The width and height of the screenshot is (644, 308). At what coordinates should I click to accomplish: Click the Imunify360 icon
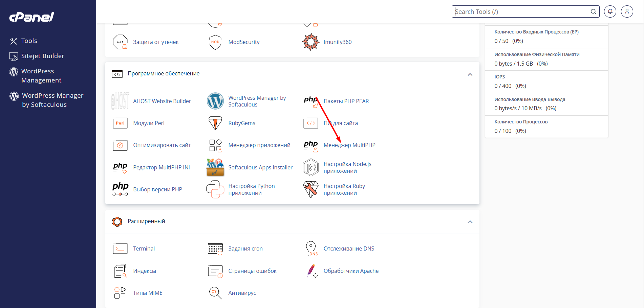point(311,42)
